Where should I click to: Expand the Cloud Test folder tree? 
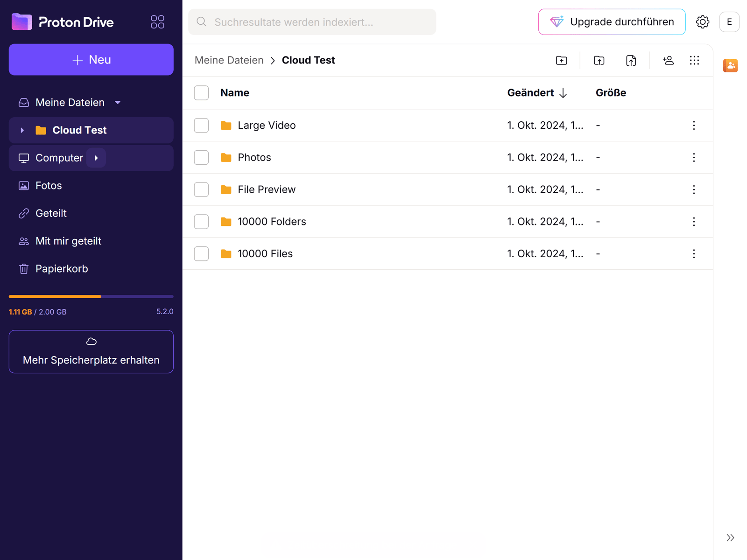(22, 130)
